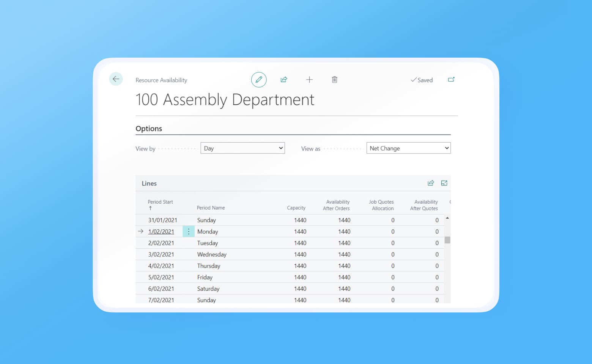This screenshot has width=592, height=364.
Task: Select the 7/02/2021 date cell
Action: click(161, 300)
